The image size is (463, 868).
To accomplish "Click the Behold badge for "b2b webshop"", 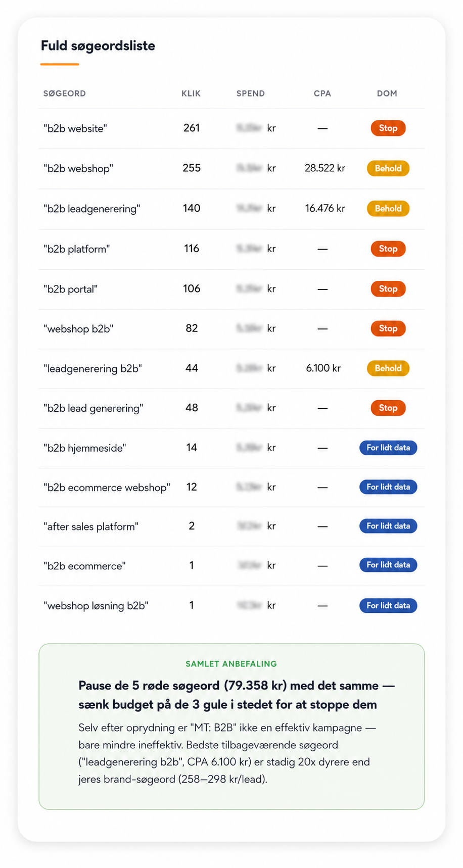I will click(x=388, y=168).
